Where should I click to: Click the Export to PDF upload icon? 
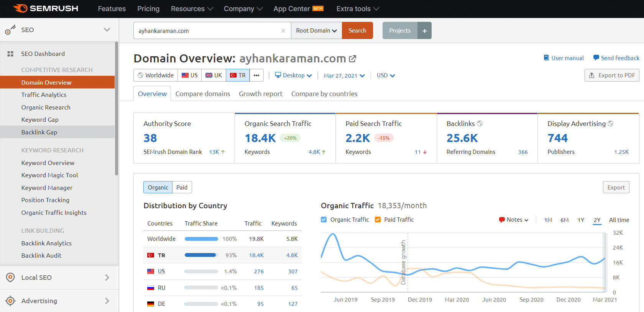click(x=592, y=75)
